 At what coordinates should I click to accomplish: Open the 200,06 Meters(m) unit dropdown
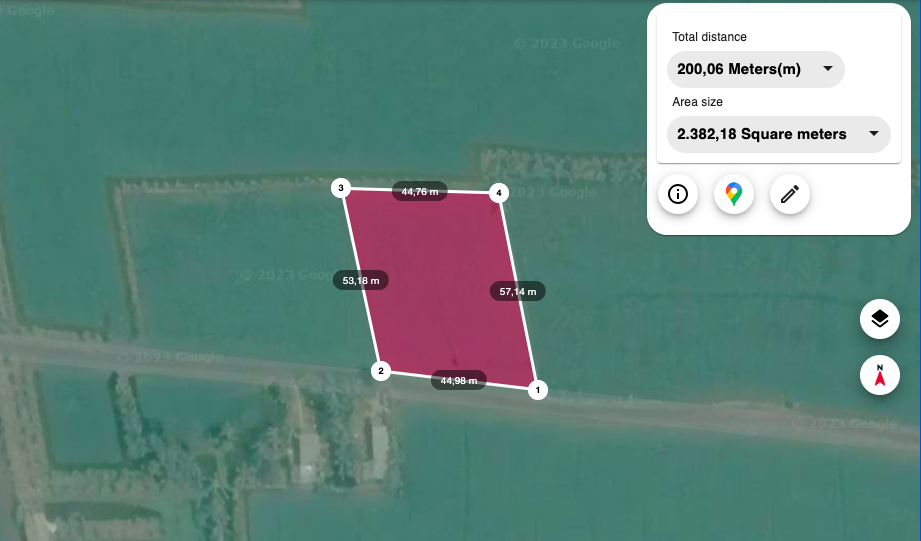756,69
